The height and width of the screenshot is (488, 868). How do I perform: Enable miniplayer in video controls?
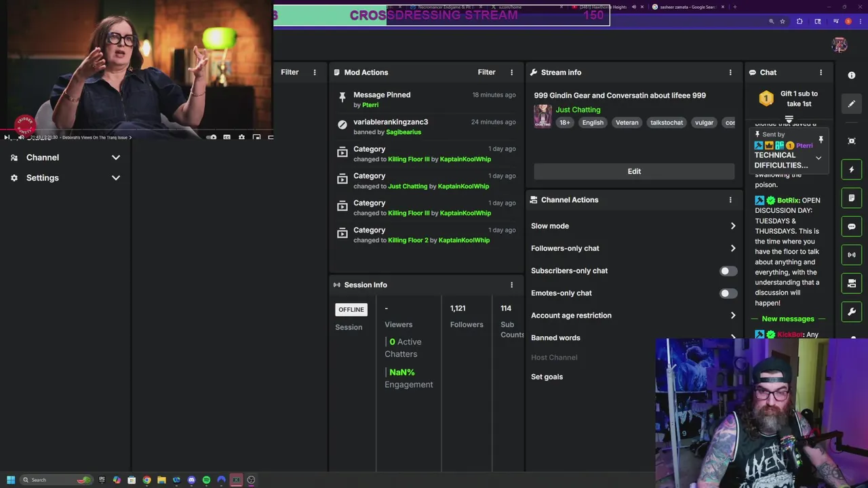pyautogui.click(x=256, y=138)
